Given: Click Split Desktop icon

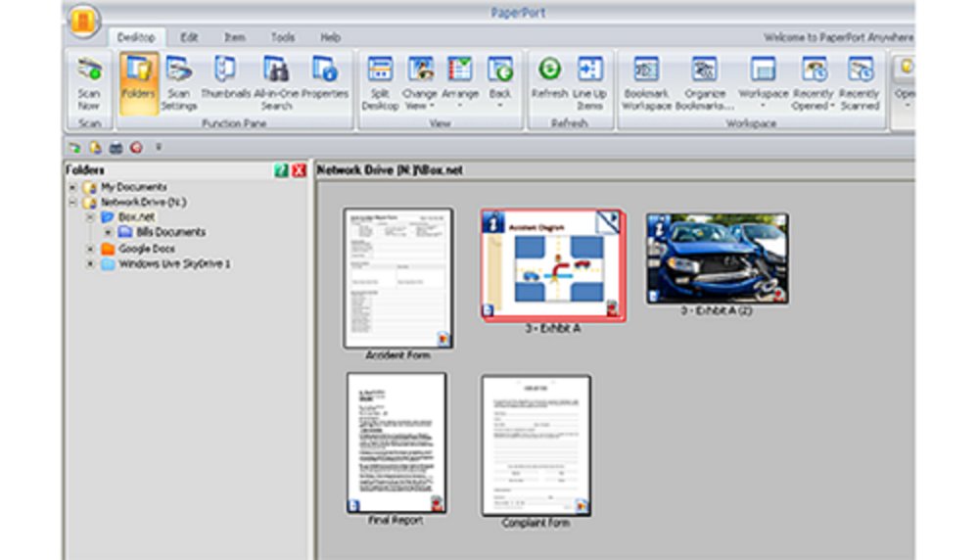Looking at the screenshot, I should pyautogui.click(x=380, y=83).
